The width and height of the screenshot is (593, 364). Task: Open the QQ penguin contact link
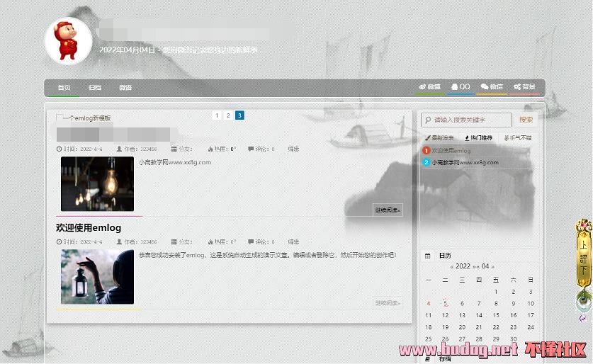click(461, 87)
